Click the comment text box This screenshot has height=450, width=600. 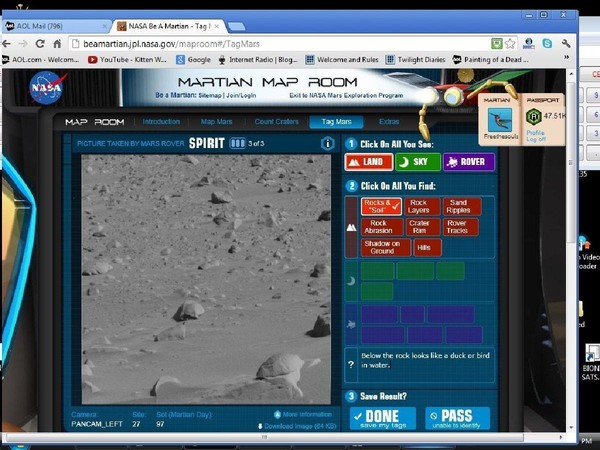426,365
